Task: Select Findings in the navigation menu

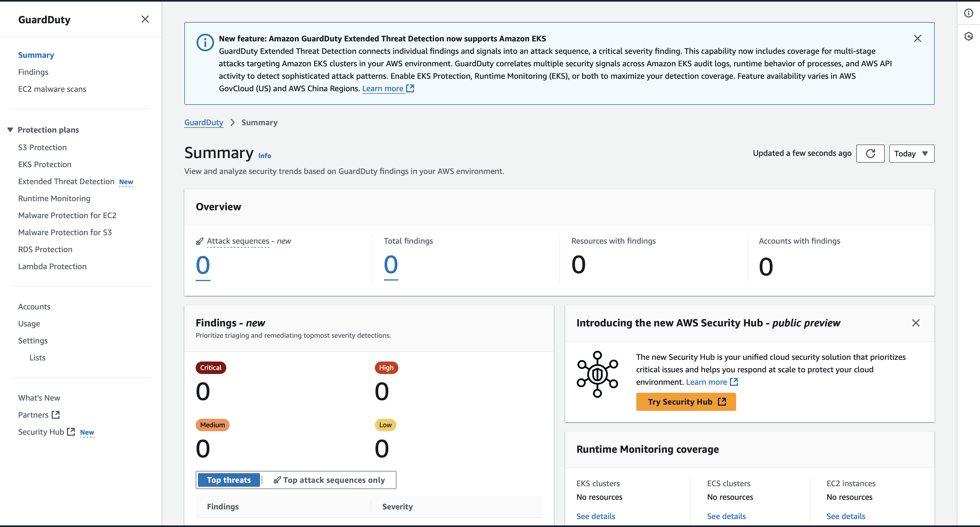Action: 33,72
